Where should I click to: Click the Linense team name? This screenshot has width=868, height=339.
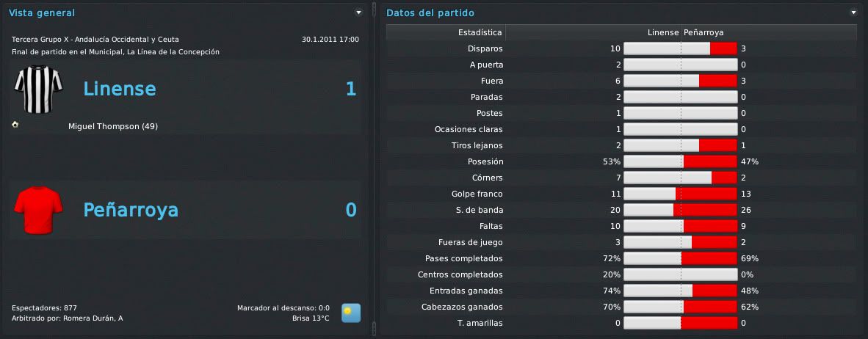tap(120, 89)
